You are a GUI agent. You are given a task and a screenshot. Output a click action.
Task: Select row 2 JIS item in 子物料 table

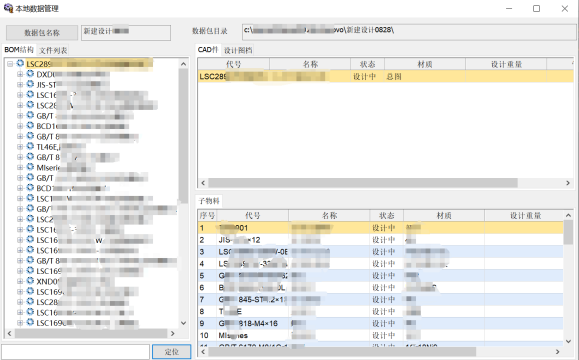380,240
